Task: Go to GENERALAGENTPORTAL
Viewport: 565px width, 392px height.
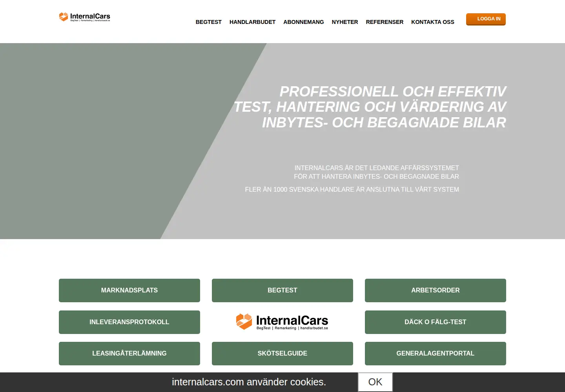Action: pos(436,354)
